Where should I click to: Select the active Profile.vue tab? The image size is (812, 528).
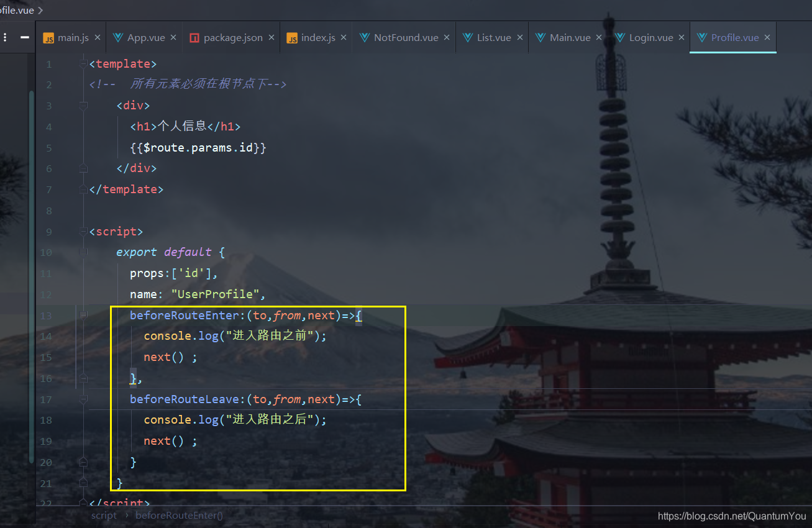(x=733, y=38)
